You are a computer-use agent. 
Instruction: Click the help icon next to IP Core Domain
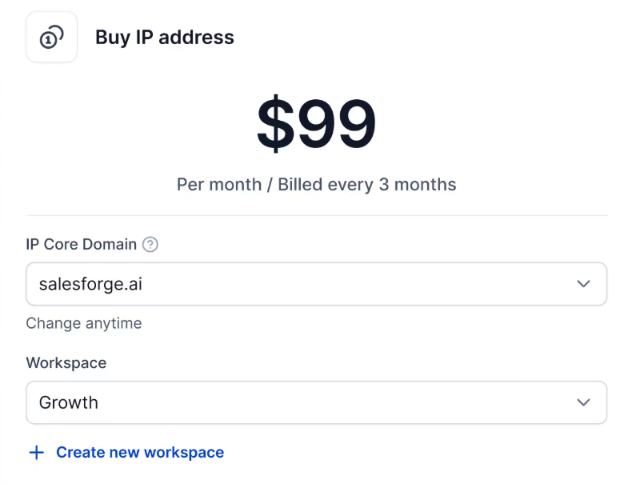[x=150, y=244]
